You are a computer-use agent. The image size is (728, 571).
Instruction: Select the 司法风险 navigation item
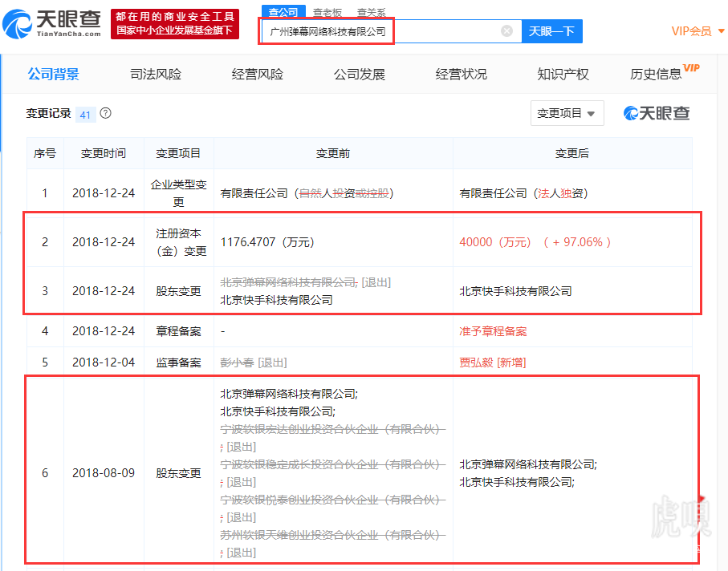click(155, 73)
